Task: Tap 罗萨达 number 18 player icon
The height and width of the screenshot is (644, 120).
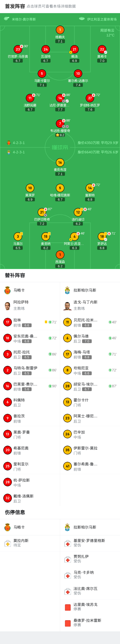Action: pyautogui.click(x=102, y=236)
